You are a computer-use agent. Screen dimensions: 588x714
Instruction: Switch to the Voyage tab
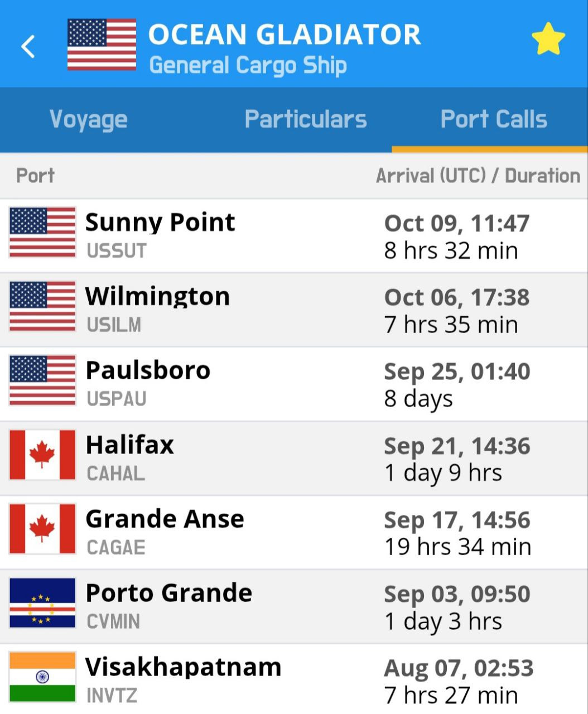[x=89, y=119]
